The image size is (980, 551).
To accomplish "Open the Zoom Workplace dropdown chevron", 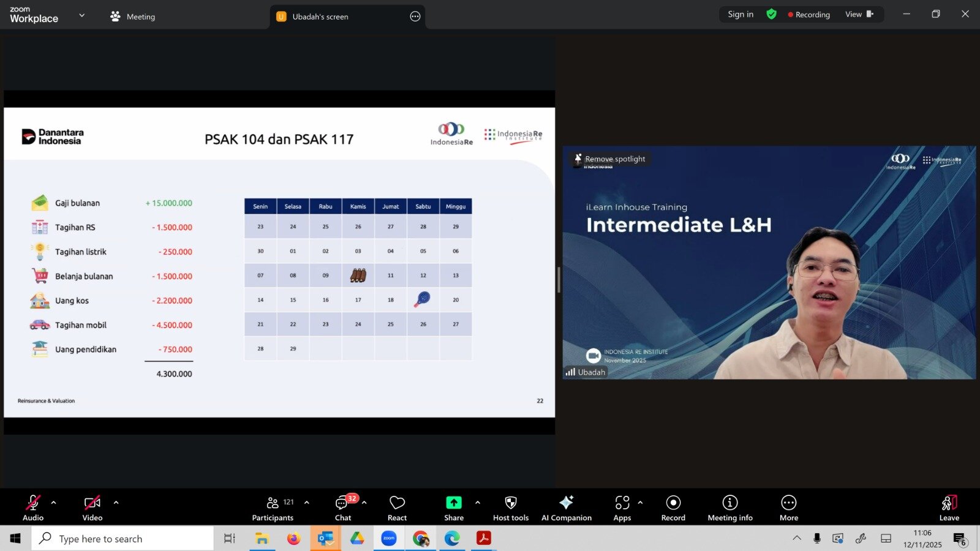I will tap(82, 15).
